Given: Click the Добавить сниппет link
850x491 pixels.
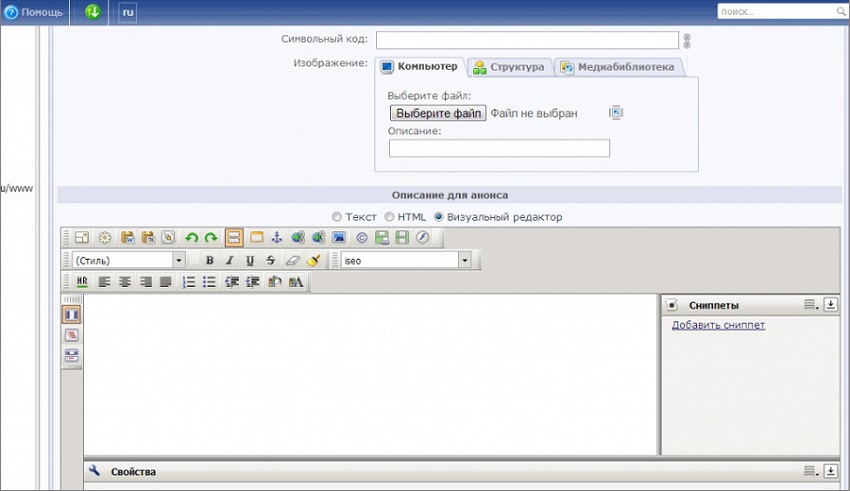Looking at the screenshot, I should [718, 325].
